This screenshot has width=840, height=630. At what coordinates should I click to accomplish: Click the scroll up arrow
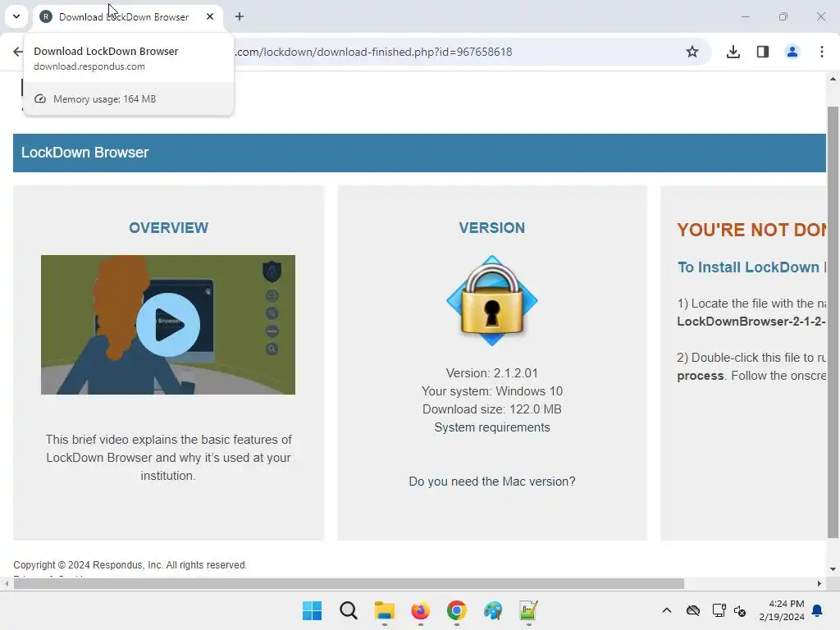[x=833, y=79]
